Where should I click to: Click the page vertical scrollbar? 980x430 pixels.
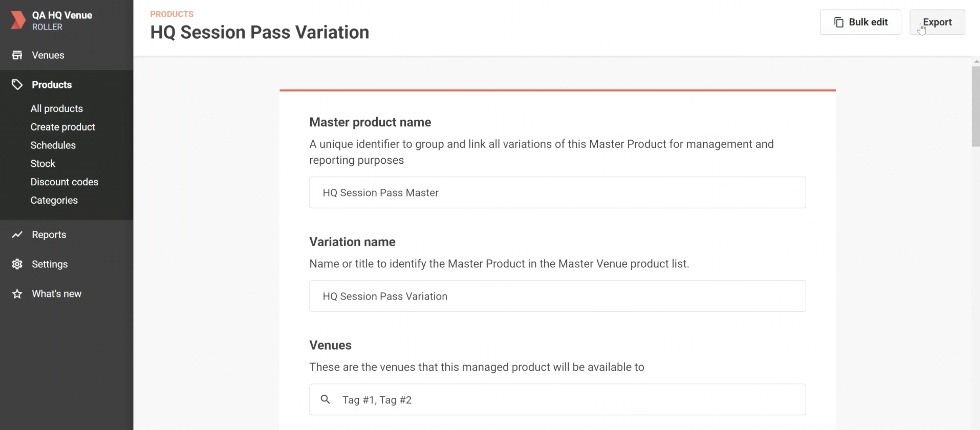pos(975,107)
